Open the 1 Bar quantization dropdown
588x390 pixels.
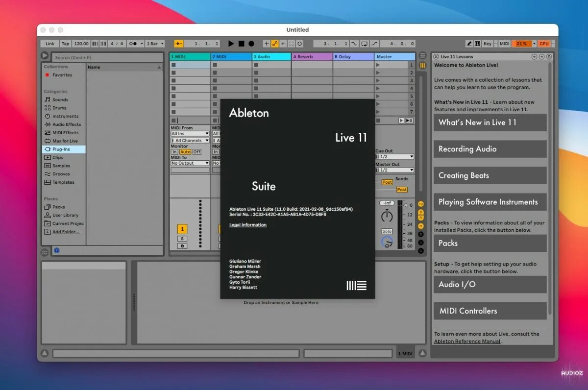[155, 44]
